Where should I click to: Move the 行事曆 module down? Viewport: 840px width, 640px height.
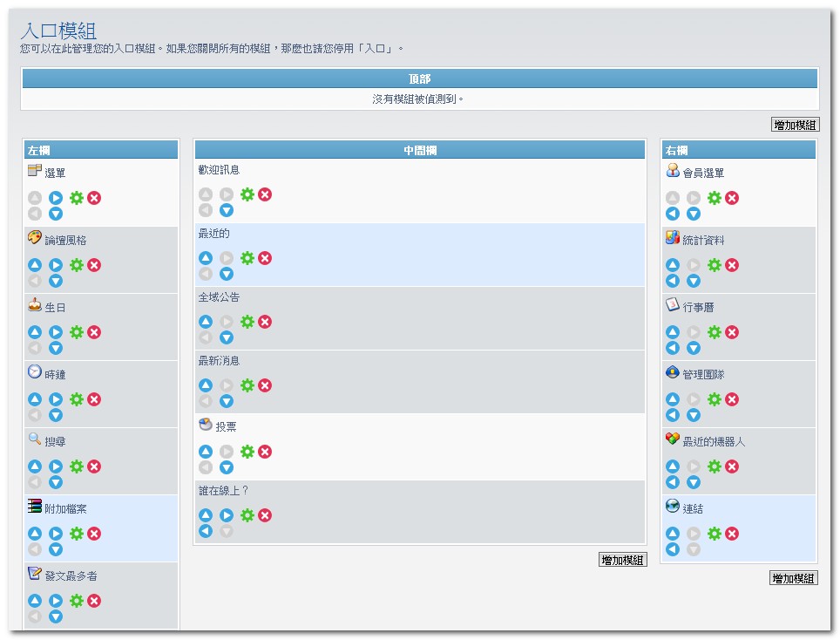tap(694, 348)
